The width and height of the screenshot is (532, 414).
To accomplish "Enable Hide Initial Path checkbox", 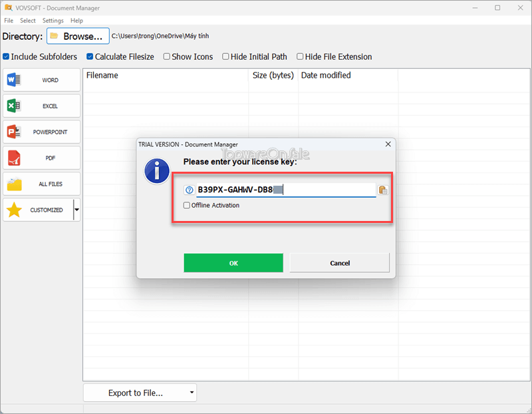I will pyautogui.click(x=225, y=57).
